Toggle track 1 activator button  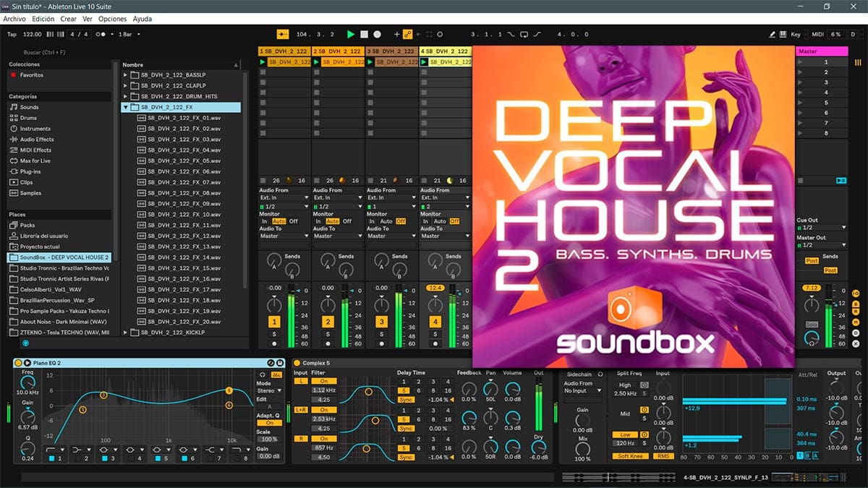(274, 322)
